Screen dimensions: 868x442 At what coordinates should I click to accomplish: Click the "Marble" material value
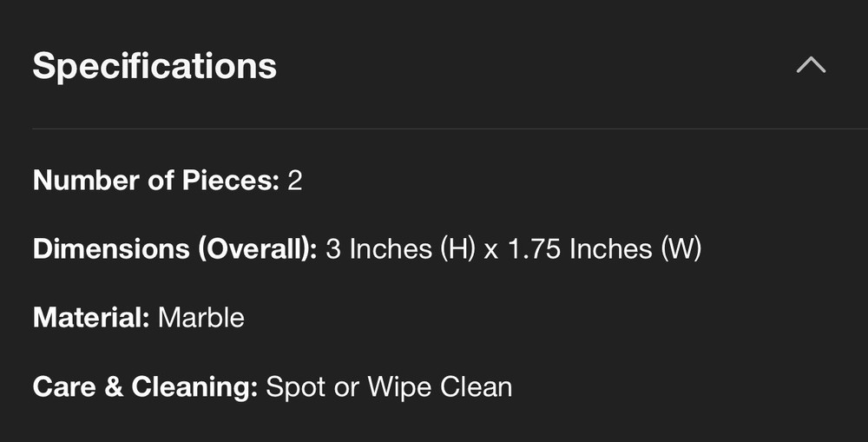pos(201,317)
